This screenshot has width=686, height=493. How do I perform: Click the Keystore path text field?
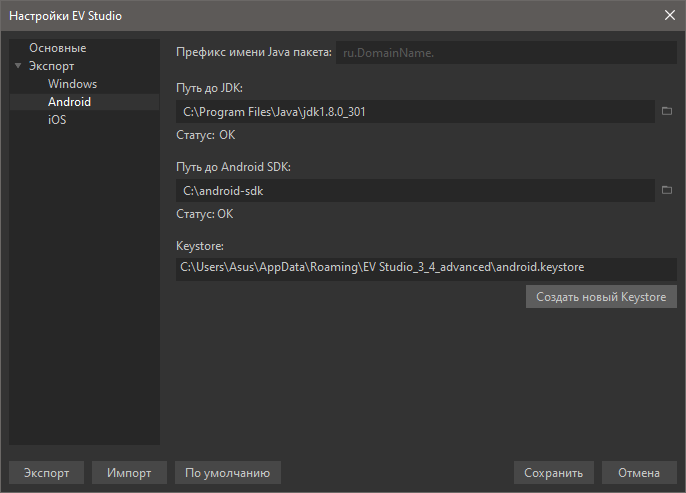425,268
